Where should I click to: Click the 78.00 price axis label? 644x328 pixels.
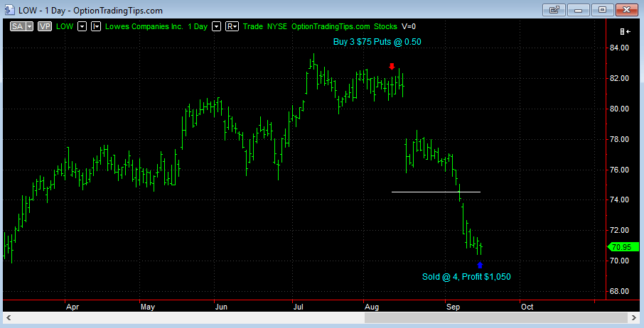pos(619,139)
